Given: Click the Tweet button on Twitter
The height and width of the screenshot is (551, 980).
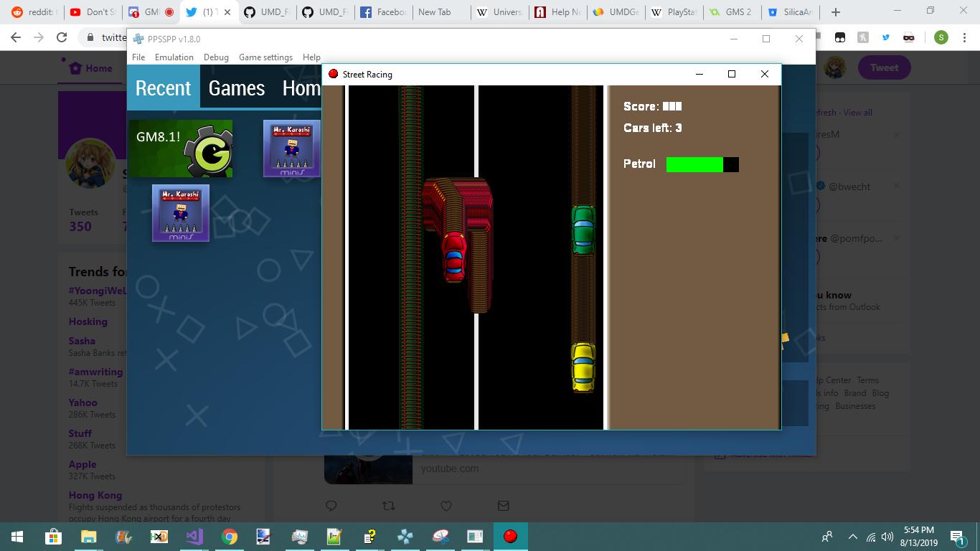Looking at the screenshot, I should click(884, 67).
